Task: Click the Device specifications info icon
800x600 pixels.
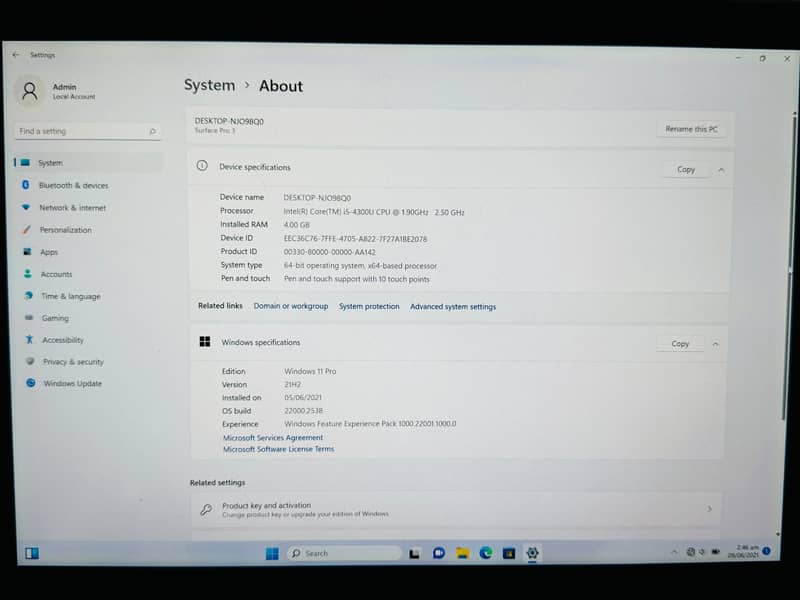Action: [x=202, y=165]
